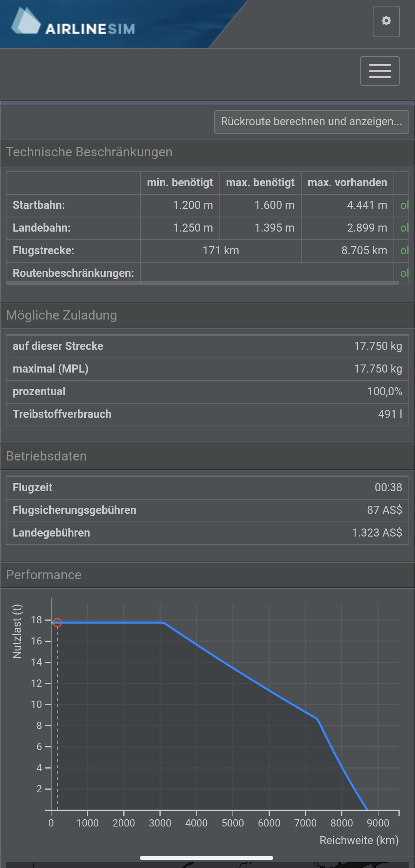This screenshot has height=868, width=415.
Task: Click the Landegebühren row
Action: tap(207, 533)
